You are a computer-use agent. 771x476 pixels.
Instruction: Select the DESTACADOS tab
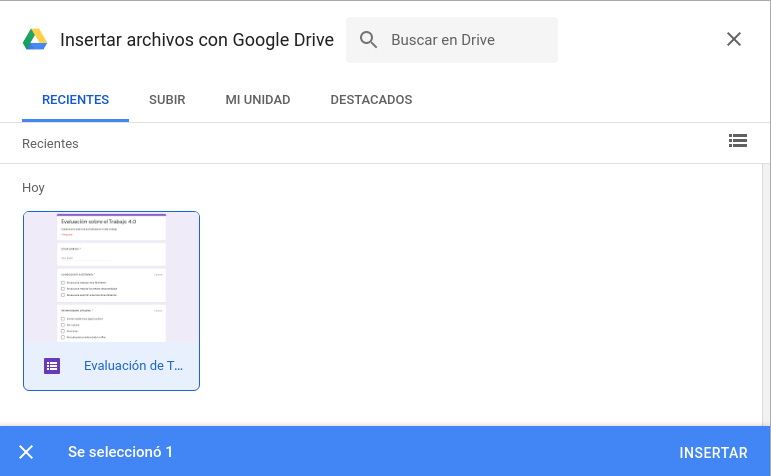click(371, 100)
